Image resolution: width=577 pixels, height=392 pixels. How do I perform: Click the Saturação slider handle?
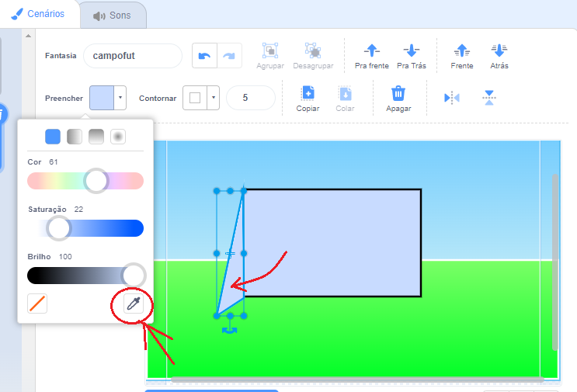[x=59, y=228]
